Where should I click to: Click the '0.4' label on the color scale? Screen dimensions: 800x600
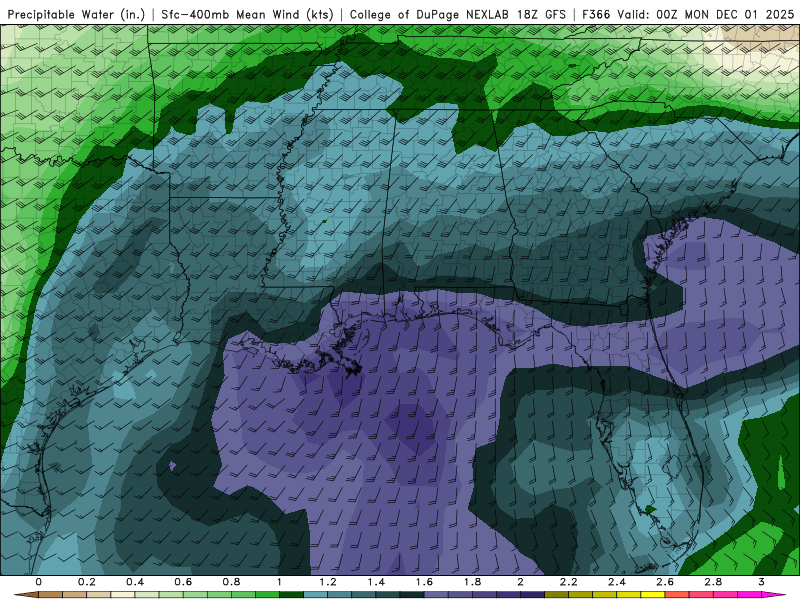pyautogui.click(x=135, y=582)
